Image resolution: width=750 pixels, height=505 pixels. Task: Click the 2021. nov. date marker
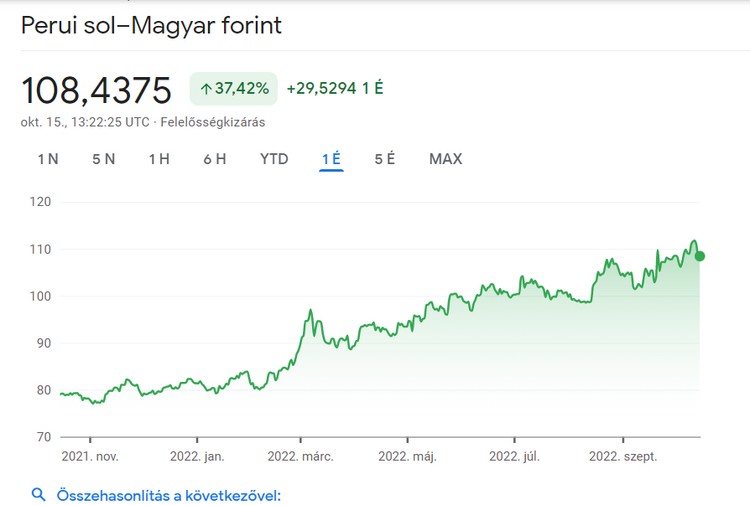[90, 457]
